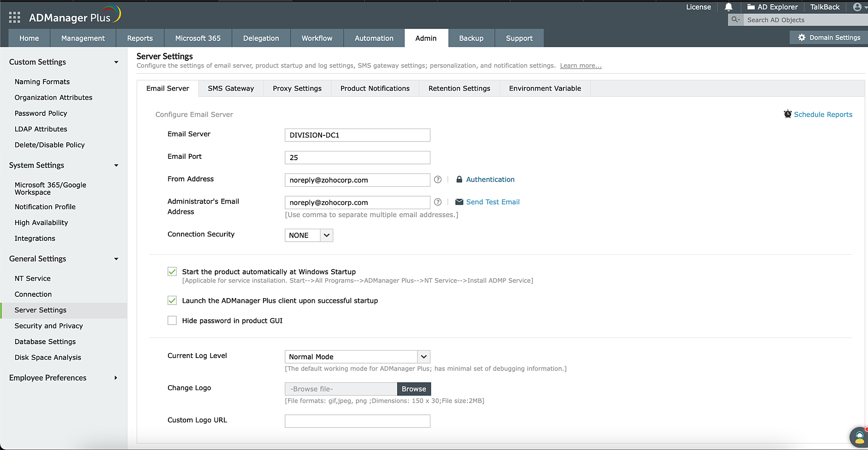Uncheck Start the product automatically at Windows Startup
The image size is (868, 450).
click(172, 272)
